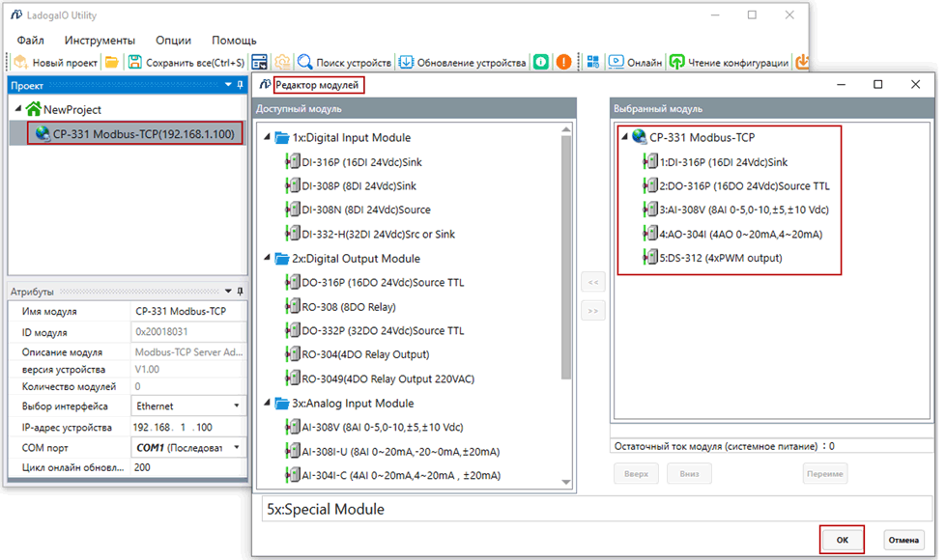The height and width of the screenshot is (560, 946).
Task: Open the Помощь menu
Action: point(234,41)
